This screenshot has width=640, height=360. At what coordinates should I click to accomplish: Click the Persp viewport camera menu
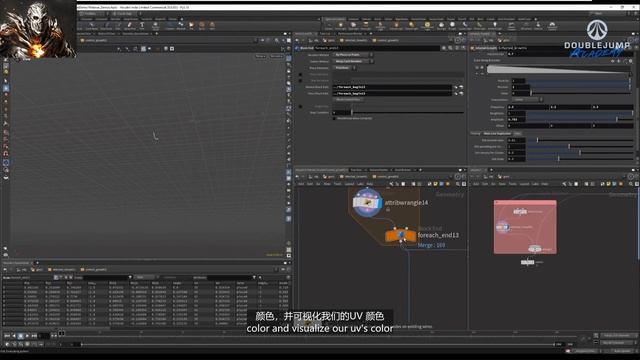pos(260,56)
